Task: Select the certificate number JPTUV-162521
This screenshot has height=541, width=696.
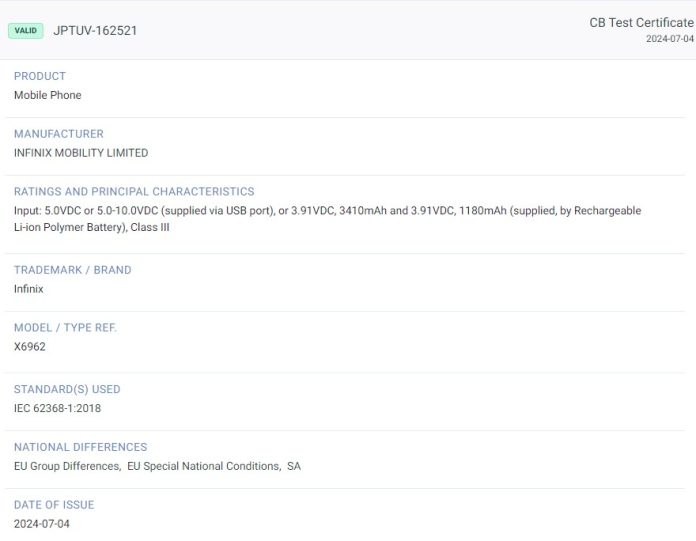Action: point(95,31)
